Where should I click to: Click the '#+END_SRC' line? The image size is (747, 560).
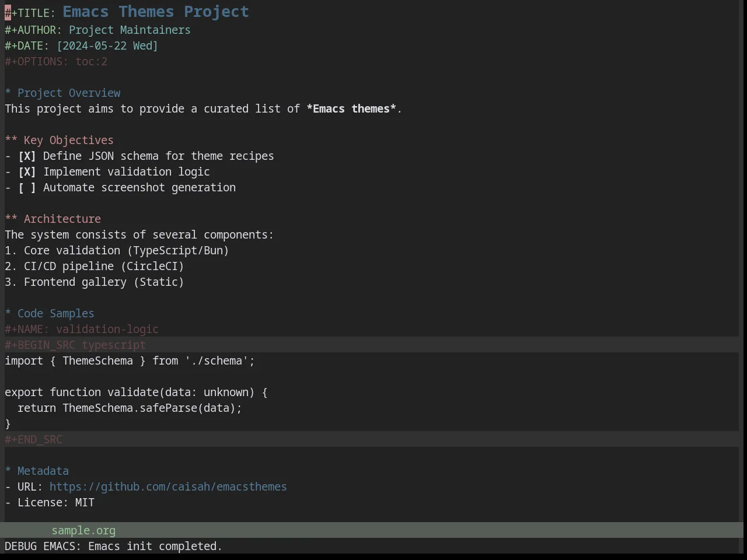point(33,439)
